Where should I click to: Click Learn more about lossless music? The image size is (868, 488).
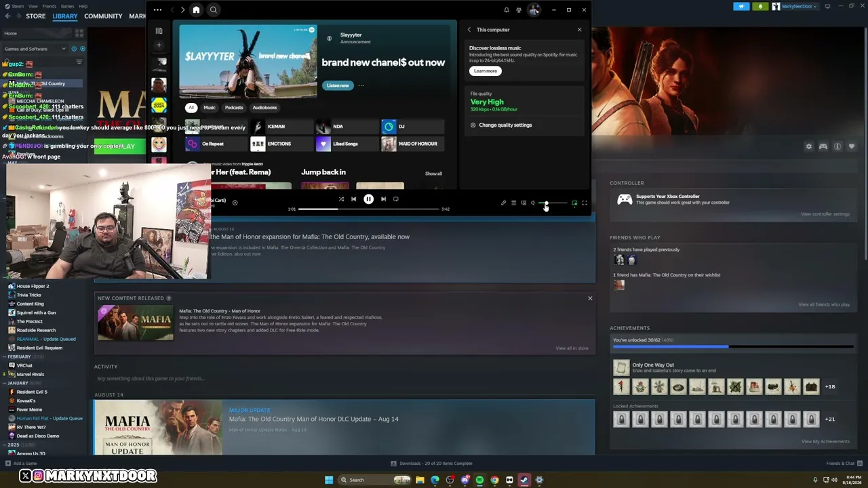485,70
